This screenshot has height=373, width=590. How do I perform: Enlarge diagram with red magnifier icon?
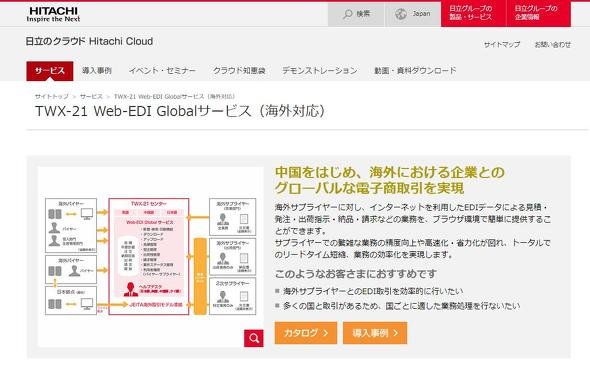pos(254,338)
